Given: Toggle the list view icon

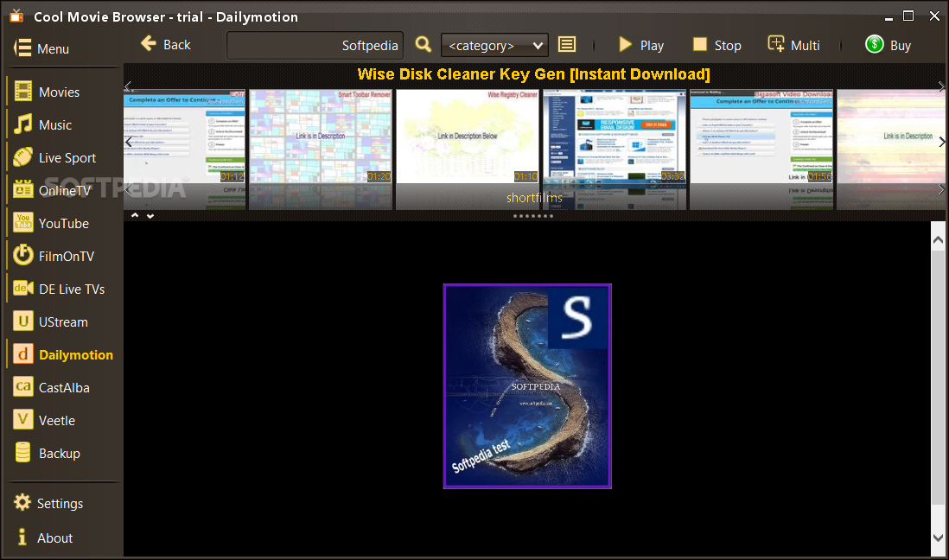Looking at the screenshot, I should [567, 44].
